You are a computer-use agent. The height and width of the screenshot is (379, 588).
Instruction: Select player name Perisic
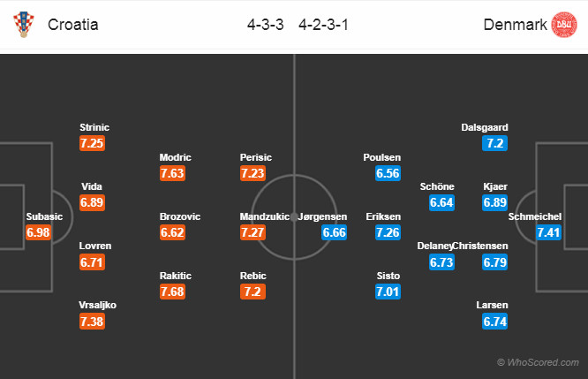[x=255, y=157]
